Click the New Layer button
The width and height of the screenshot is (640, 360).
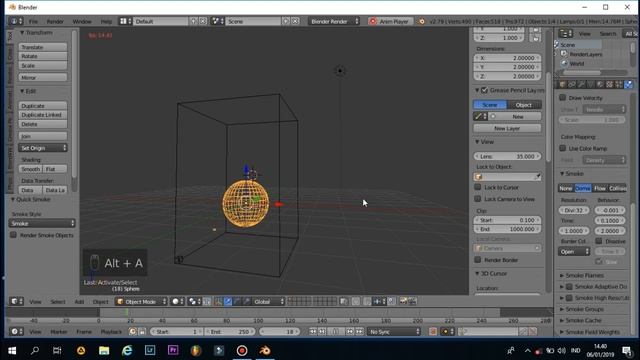point(507,128)
